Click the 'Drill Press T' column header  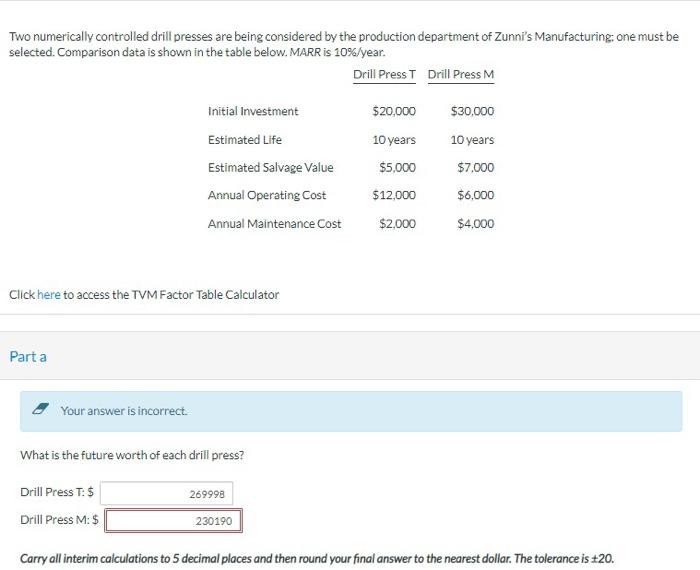click(x=384, y=75)
